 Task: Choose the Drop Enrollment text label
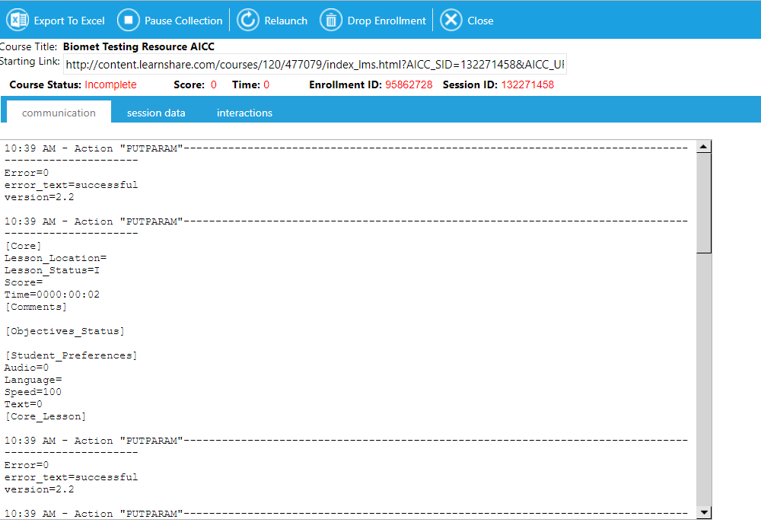tap(387, 21)
